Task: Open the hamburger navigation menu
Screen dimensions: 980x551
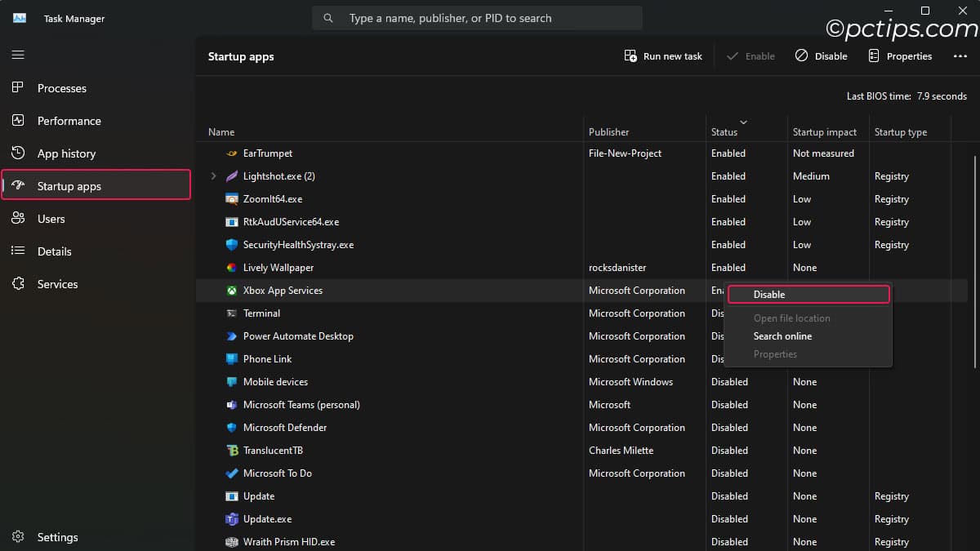Action: click(x=18, y=56)
